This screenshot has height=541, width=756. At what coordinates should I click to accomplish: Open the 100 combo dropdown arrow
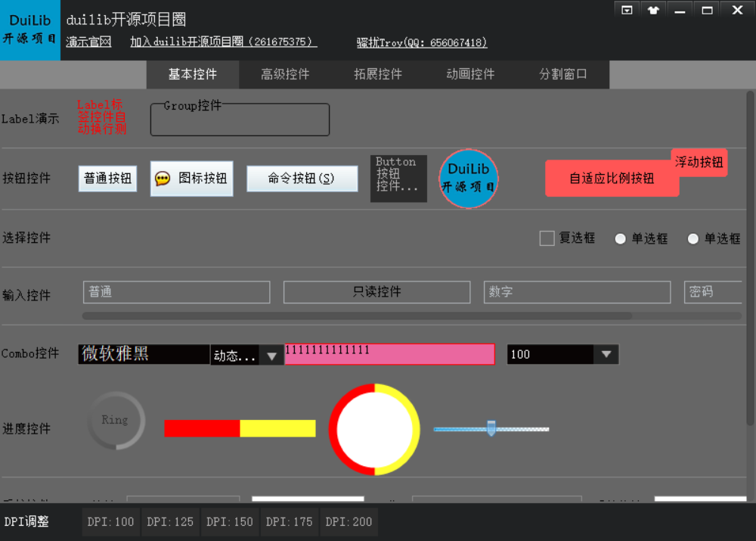coord(606,354)
